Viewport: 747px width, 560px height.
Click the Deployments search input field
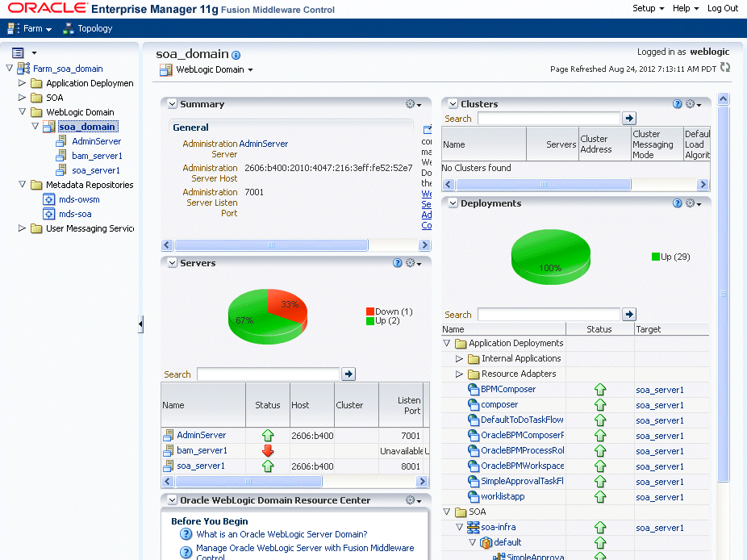(x=549, y=314)
